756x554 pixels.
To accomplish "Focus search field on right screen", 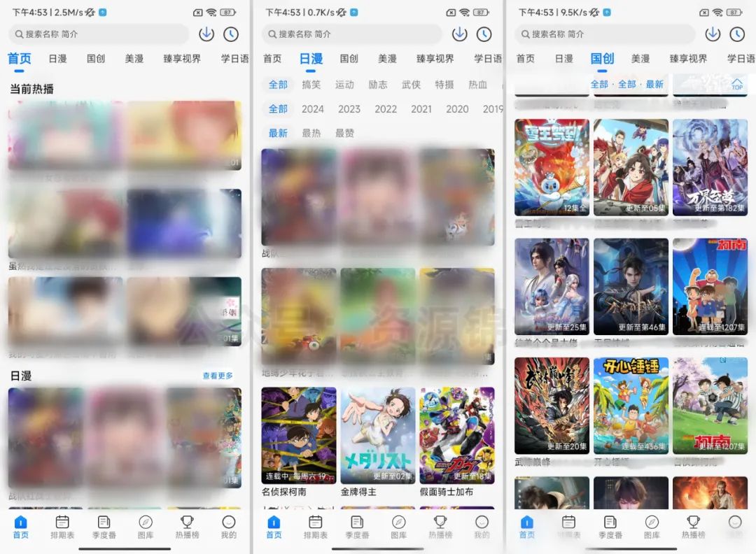I will [x=605, y=34].
